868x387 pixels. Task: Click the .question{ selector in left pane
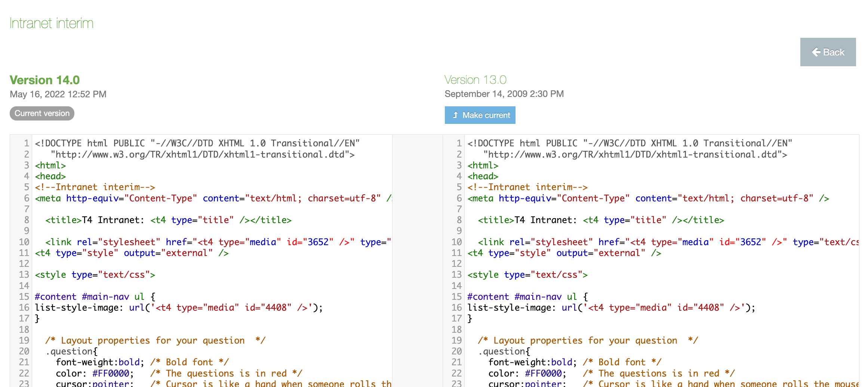click(x=72, y=351)
